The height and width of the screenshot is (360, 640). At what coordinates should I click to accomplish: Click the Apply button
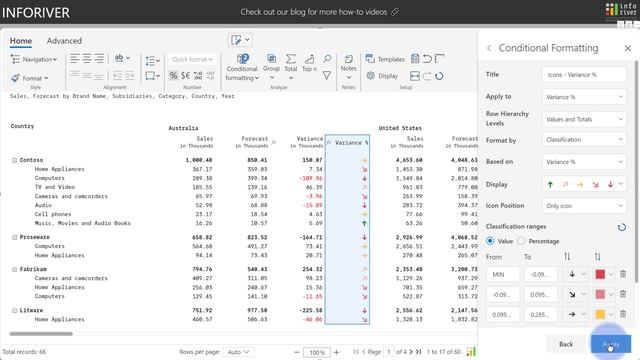click(611, 344)
